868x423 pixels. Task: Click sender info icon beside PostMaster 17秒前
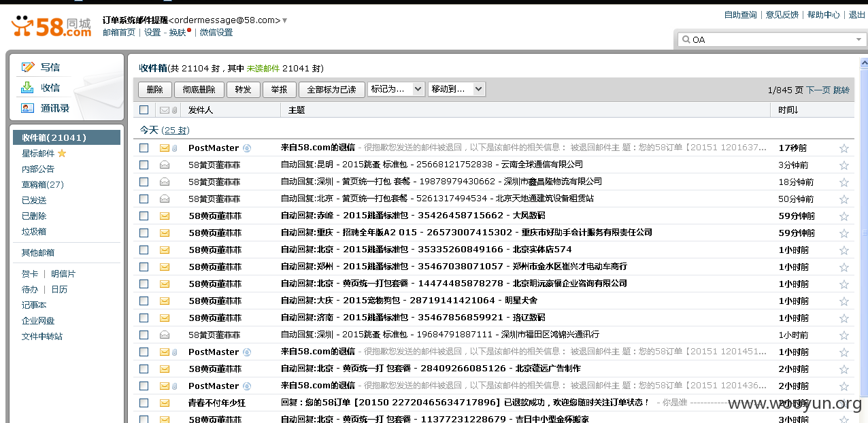pos(247,148)
